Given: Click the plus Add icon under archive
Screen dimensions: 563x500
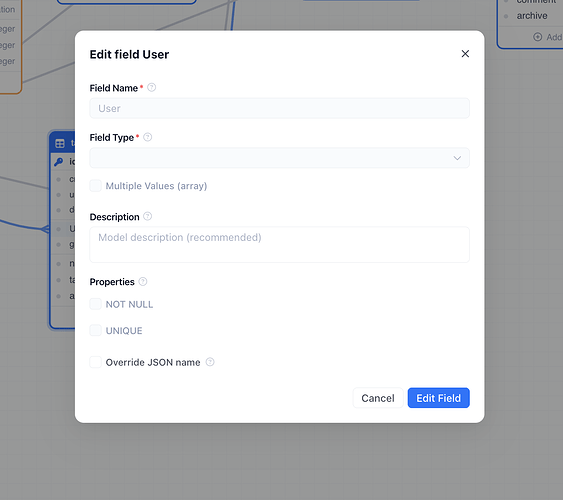Looking at the screenshot, I should (538, 37).
